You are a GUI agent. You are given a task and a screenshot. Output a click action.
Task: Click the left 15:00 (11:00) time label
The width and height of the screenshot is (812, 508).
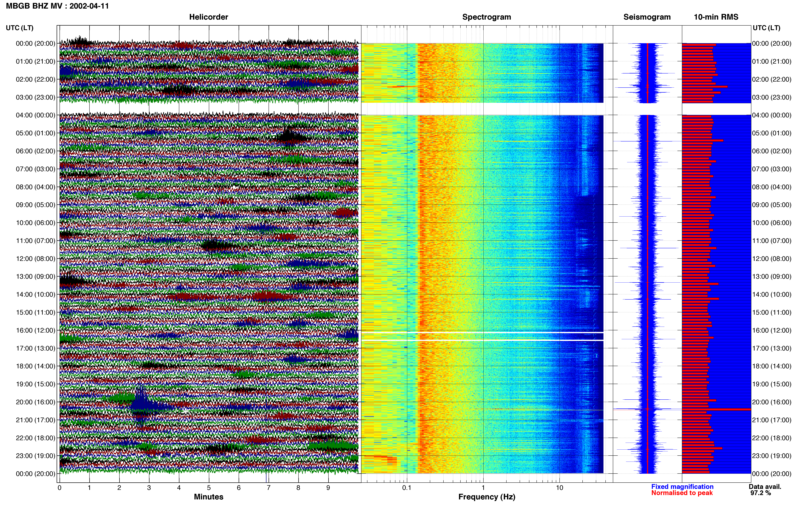click(x=36, y=313)
